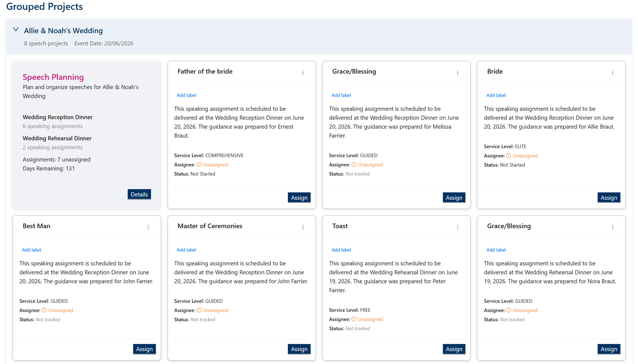
Task: Click the Days Remaining: 131 text
Action: pyautogui.click(x=49, y=168)
